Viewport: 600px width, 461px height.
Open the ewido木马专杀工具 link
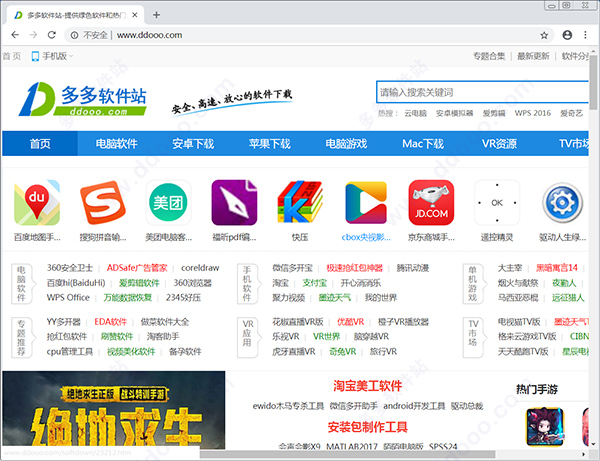[288, 406]
